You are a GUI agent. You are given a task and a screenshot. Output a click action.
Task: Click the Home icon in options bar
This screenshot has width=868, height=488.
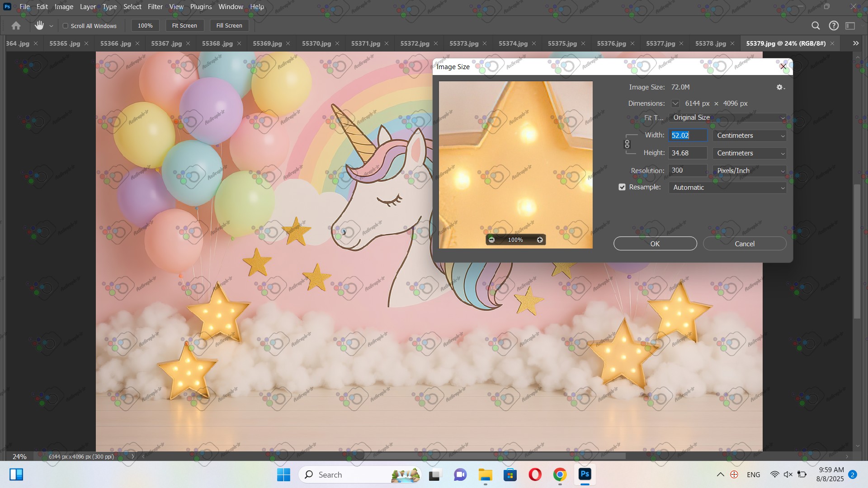click(16, 26)
